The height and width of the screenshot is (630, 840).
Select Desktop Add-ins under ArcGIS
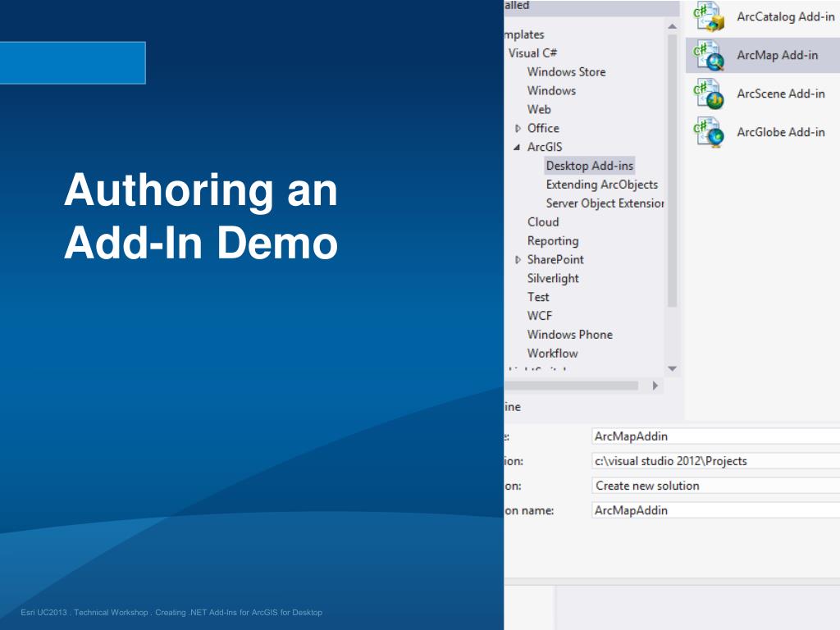click(589, 166)
